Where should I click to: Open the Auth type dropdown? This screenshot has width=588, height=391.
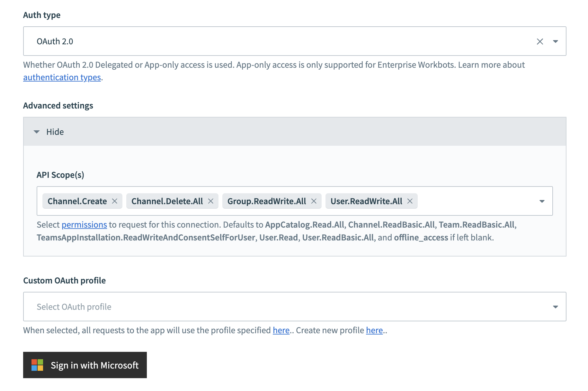pyautogui.click(x=556, y=41)
